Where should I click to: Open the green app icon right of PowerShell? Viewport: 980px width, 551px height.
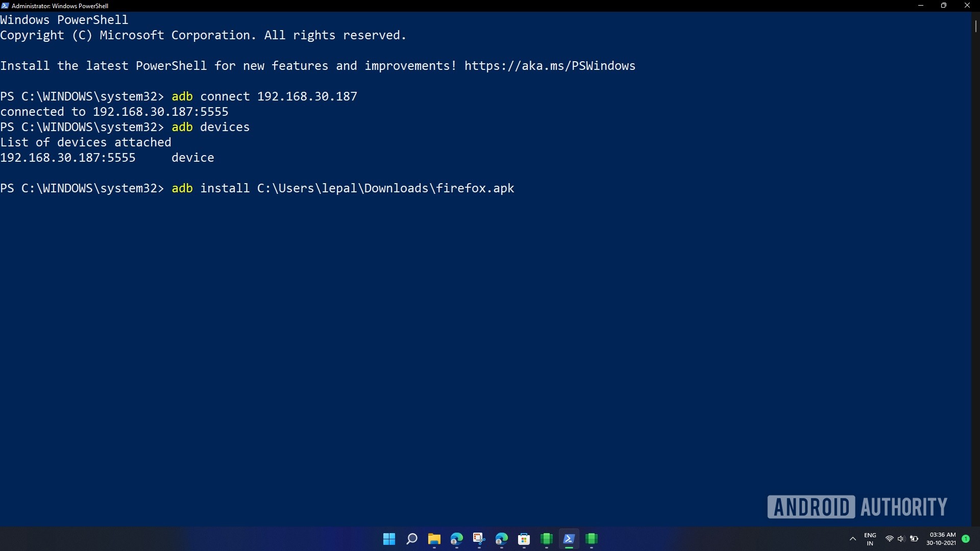(591, 539)
